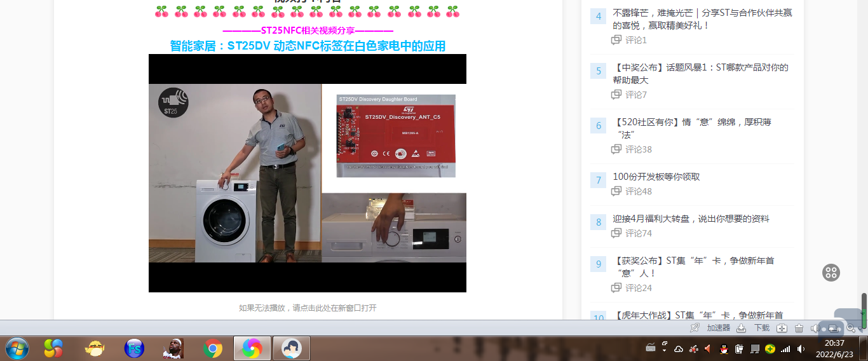
Task: Open article 100份开发板等你领取
Action: 656,177
